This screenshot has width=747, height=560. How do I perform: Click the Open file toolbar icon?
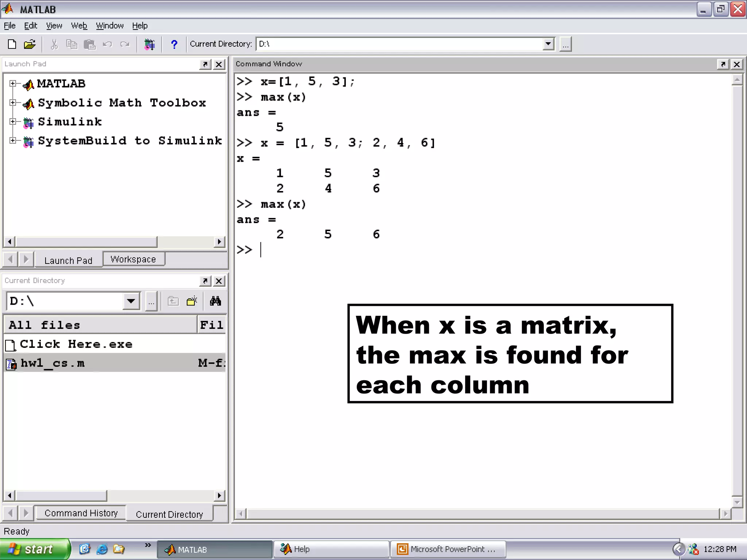(x=30, y=44)
